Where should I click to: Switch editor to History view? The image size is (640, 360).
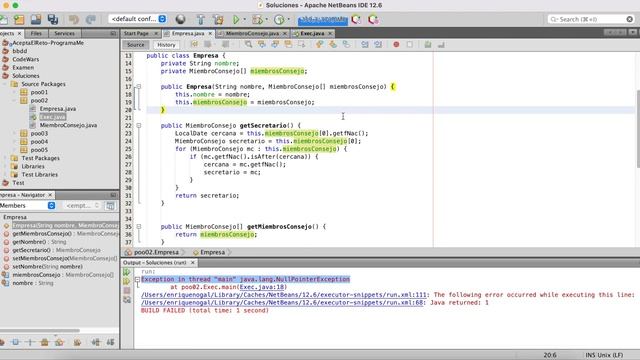[166, 44]
